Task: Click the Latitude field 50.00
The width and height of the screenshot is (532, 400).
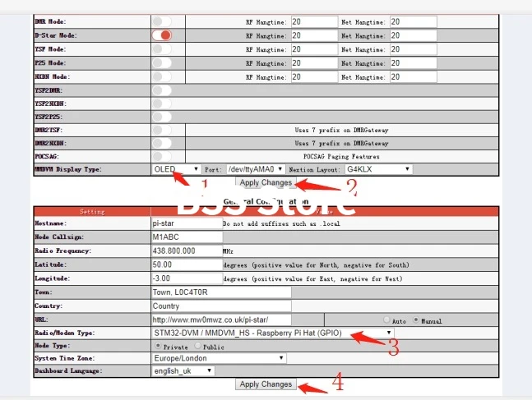Action: point(187,264)
